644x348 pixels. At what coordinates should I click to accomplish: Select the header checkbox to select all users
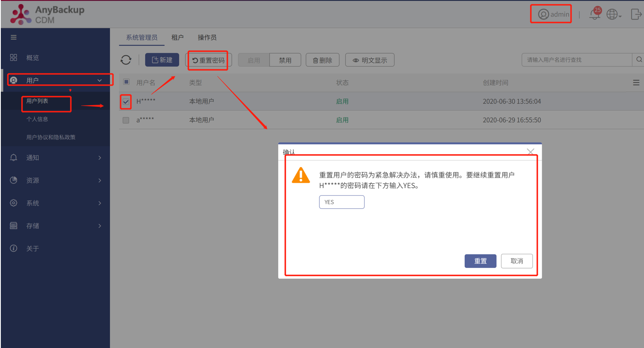point(126,82)
